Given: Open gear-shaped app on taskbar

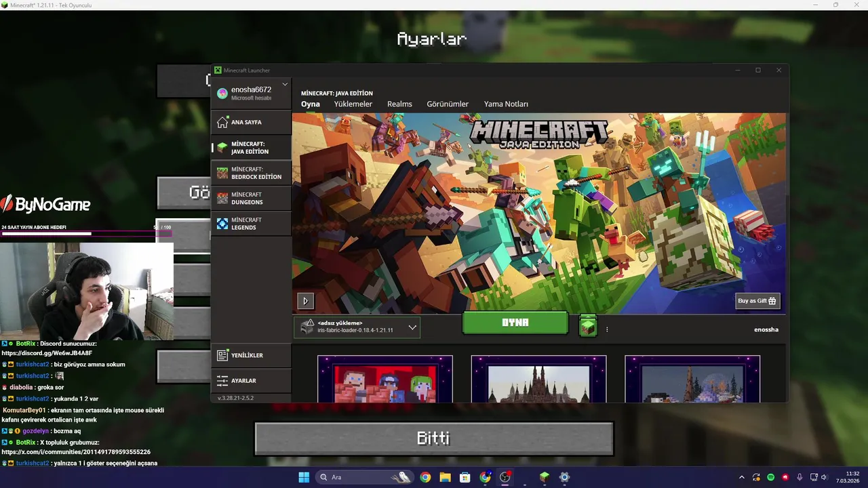Looking at the screenshot, I should pyautogui.click(x=564, y=477).
